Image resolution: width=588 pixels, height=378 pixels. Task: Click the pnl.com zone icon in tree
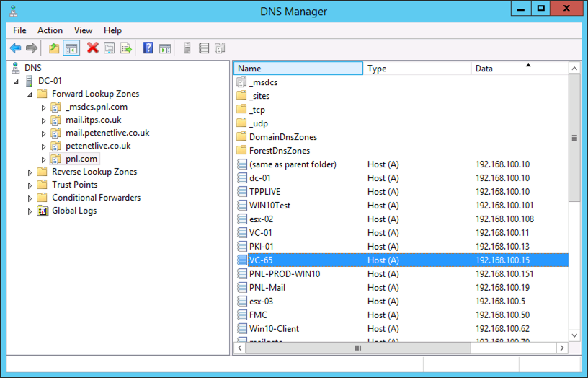pyautogui.click(x=55, y=159)
